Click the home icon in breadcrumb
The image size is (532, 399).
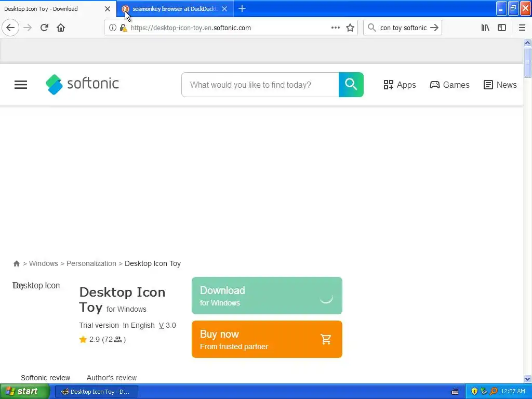click(x=16, y=263)
